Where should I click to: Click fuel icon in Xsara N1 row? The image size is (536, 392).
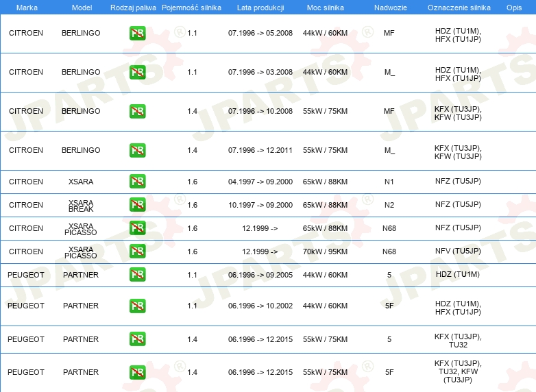point(137,182)
